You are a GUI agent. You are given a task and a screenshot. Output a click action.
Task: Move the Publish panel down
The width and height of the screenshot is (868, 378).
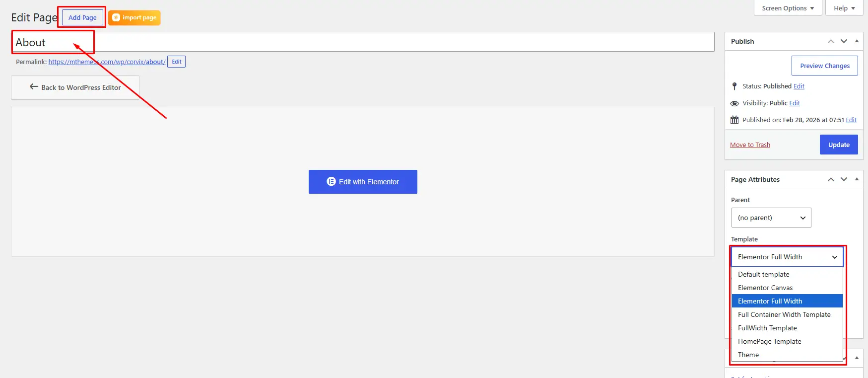coord(844,41)
